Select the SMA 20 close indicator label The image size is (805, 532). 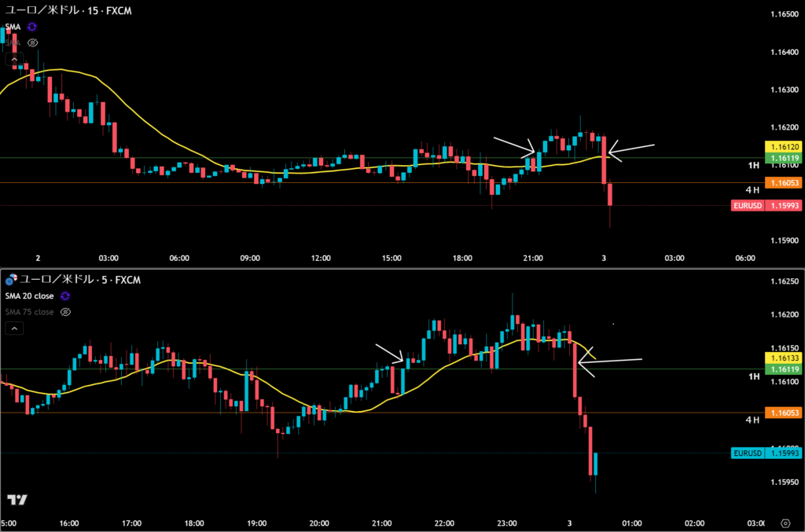point(30,295)
